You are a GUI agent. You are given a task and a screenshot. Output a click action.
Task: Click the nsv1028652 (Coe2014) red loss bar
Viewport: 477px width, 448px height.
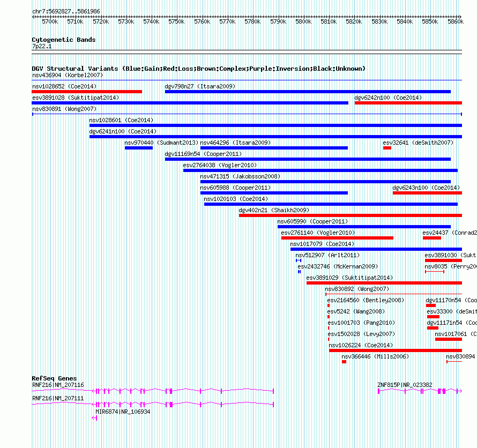(87, 92)
